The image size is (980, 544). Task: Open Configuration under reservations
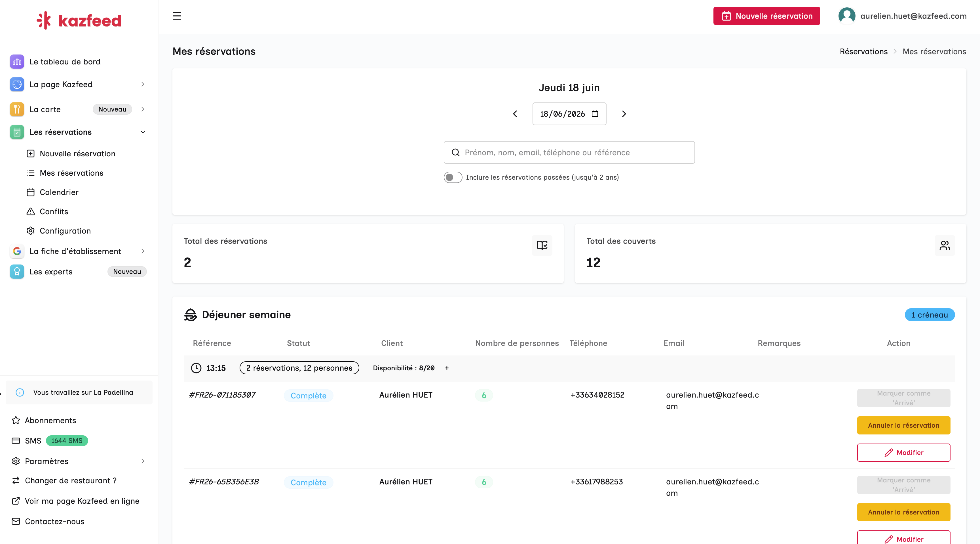coord(65,231)
